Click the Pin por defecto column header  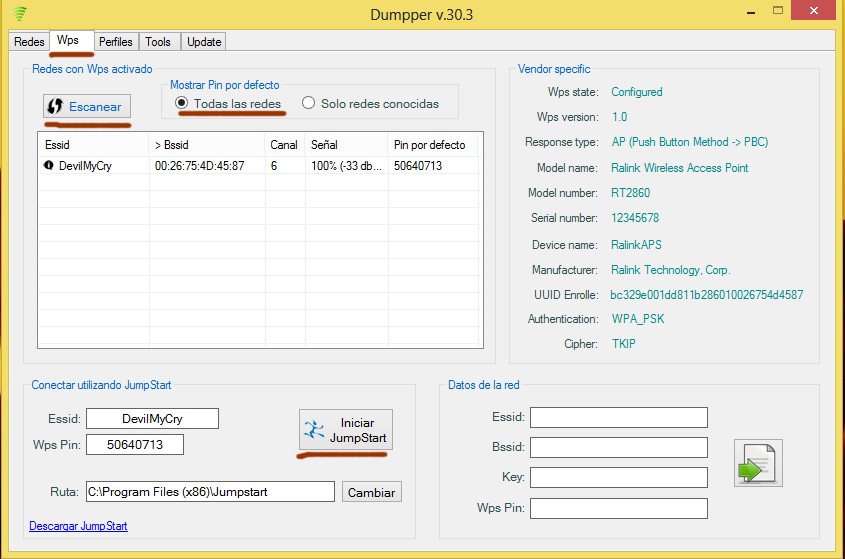(x=433, y=144)
